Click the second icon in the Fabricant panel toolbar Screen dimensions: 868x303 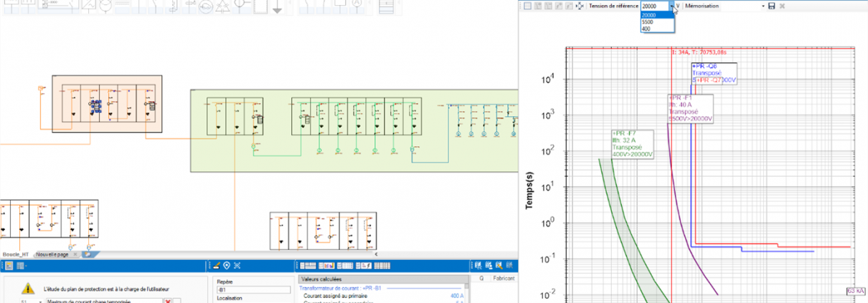click(488, 266)
